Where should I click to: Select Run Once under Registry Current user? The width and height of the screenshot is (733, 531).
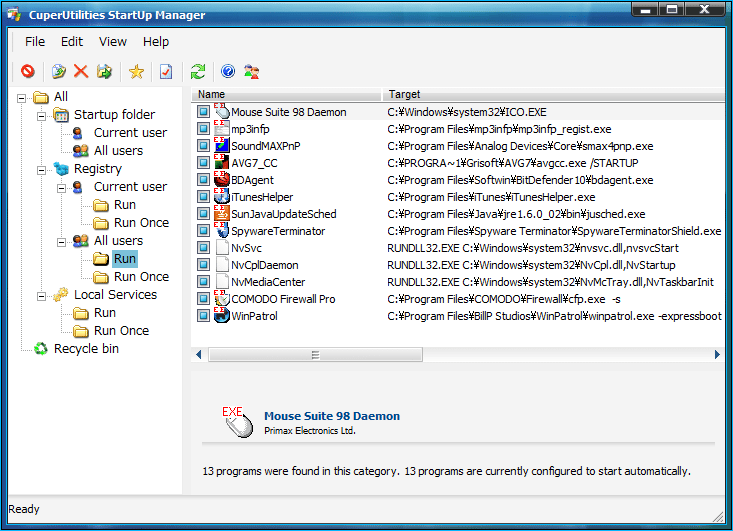click(x=142, y=222)
